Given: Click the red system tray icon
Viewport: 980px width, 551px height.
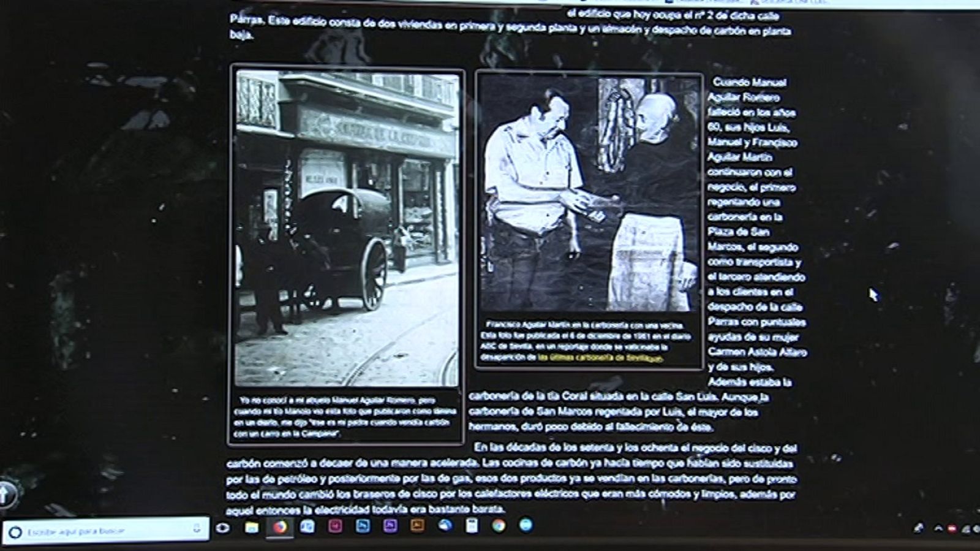Looking at the screenshot, I should point(952,528).
